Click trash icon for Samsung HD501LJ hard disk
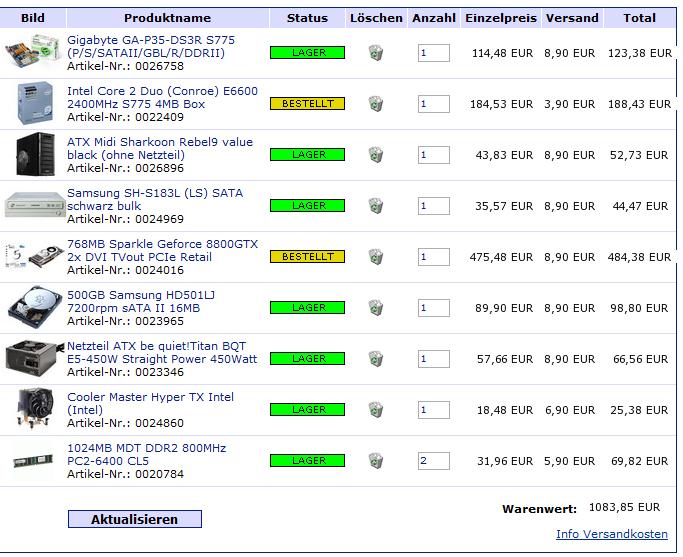This screenshot has width=683, height=557. (x=375, y=307)
